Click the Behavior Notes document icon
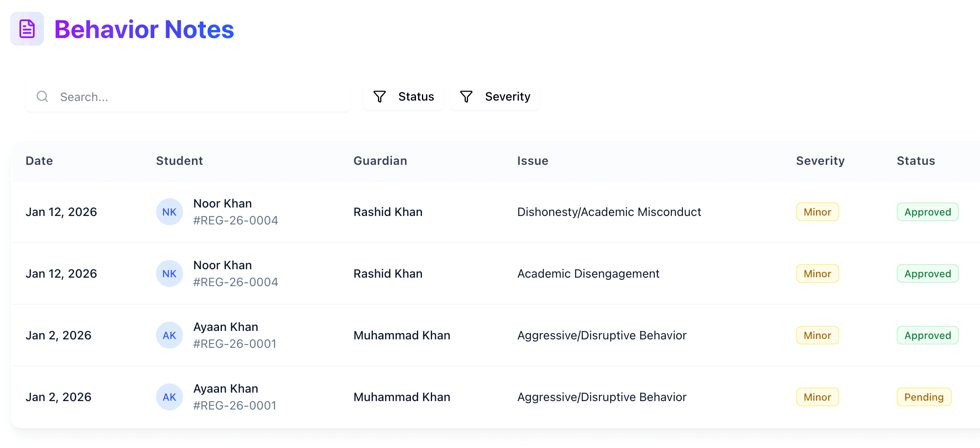The image size is (980, 448). (27, 29)
